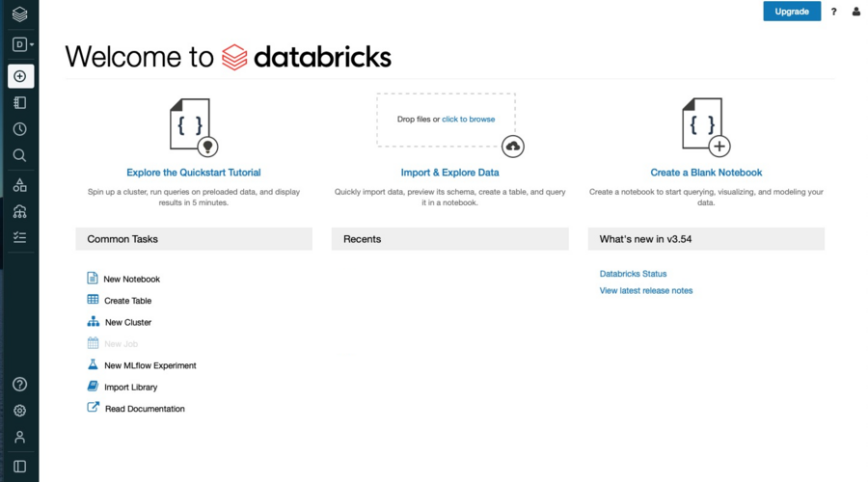Open the workspace switcher D dropdown
868x482 pixels.
[x=23, y=44]
